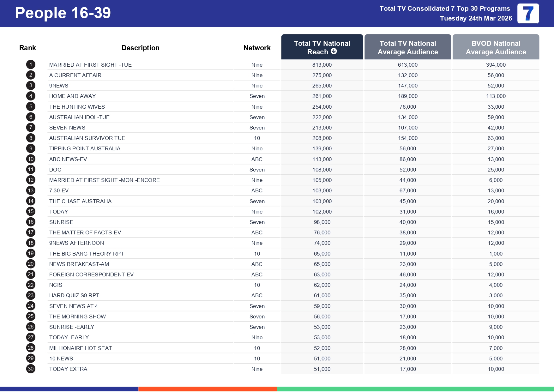554x392 pixels.
Task: Click the rank 10 badge
Action: (x=30, y=159)
